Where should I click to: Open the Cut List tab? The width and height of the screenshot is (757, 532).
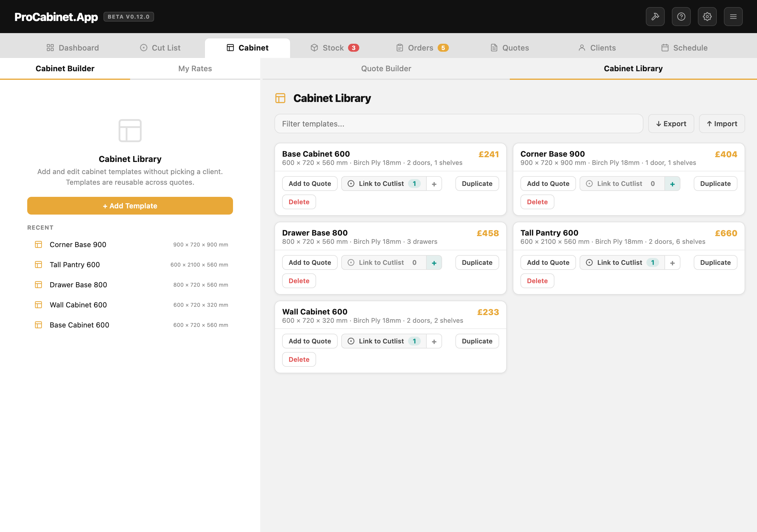(160, 48)
